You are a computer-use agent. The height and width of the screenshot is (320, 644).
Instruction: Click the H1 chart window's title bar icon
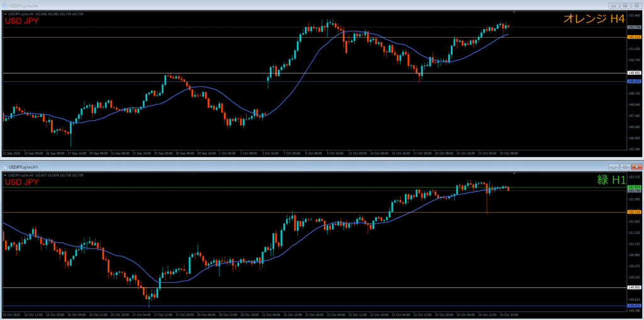(6, 167)
